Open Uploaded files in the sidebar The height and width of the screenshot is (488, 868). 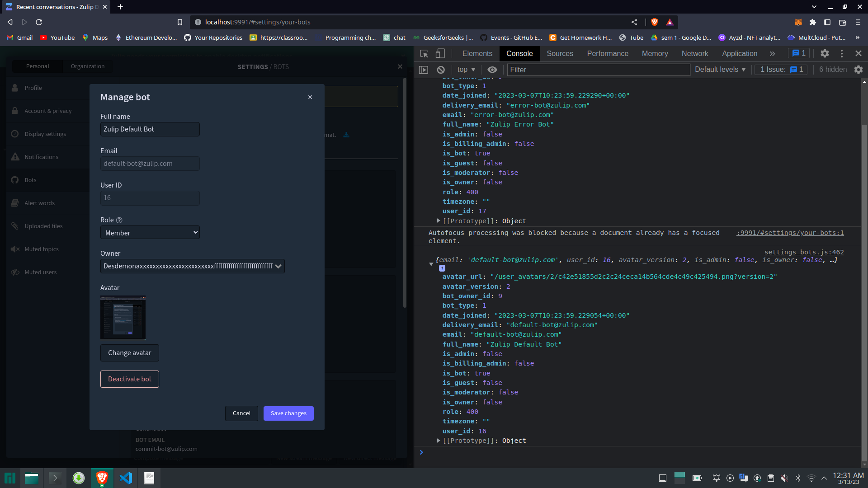[x=44, y=226]
